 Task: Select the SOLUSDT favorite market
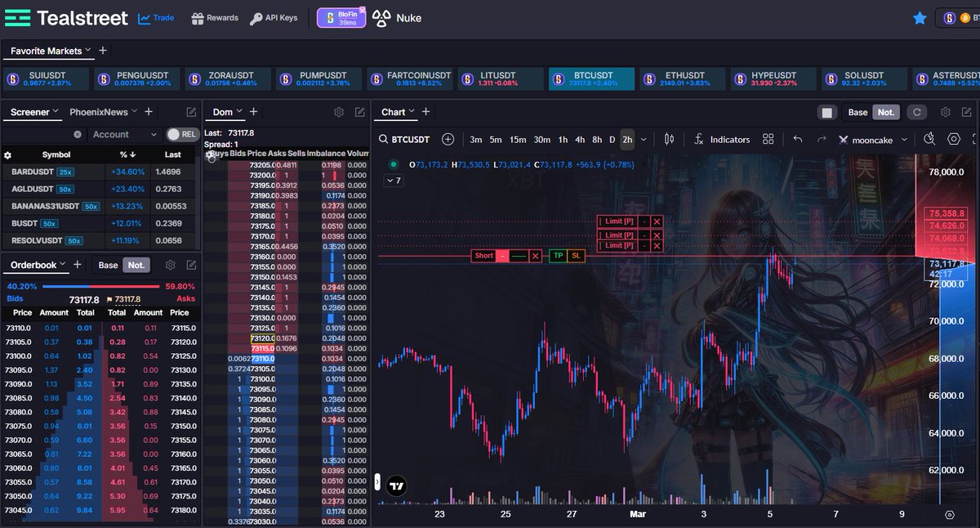(x=863, y=78)
